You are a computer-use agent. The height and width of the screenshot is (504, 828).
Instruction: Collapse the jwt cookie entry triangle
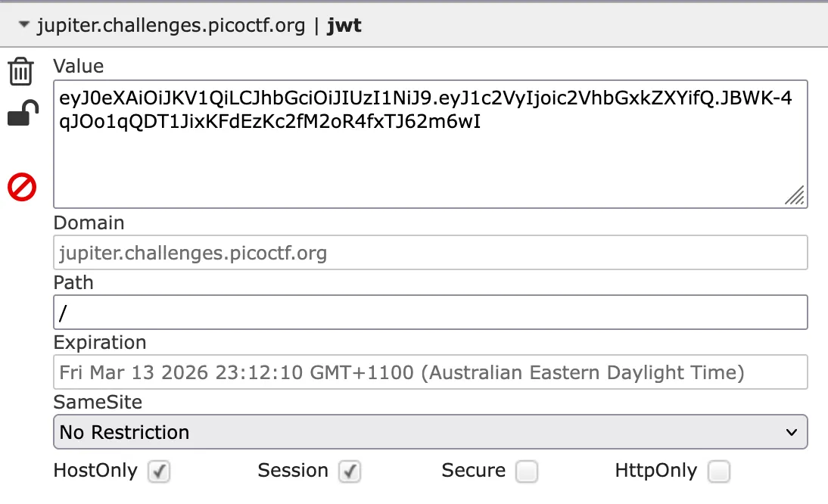pyautogui.click(x=24, y=26)
